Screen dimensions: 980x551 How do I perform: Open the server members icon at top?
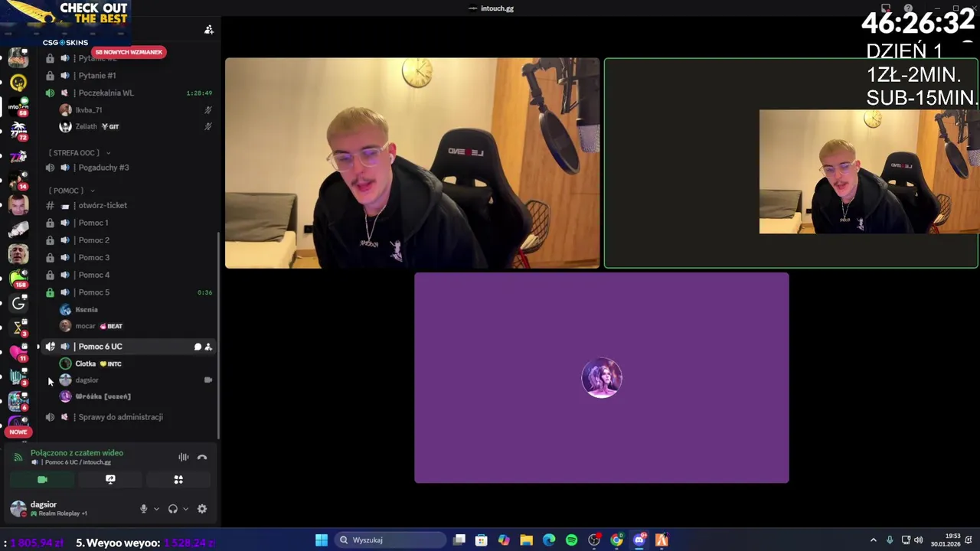click(208, 30)
